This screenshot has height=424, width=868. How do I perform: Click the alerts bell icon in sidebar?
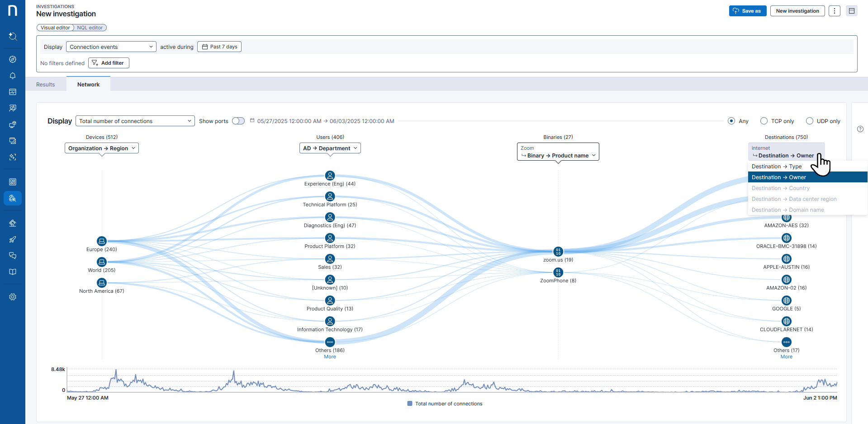click(x=13, y=76)
